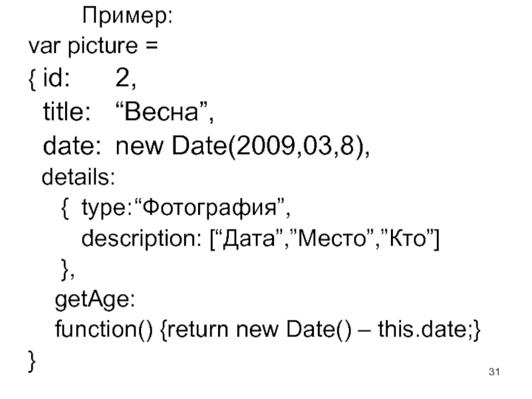
Task: Select the "details:" property key
Action: click(x=78, y=178)
